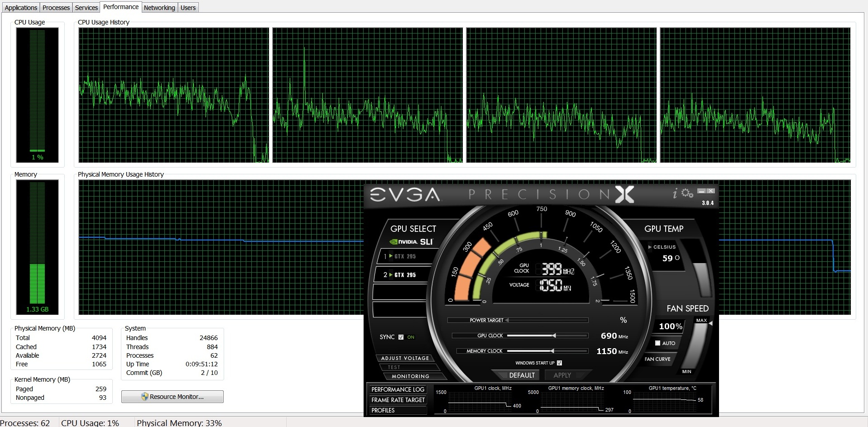Toggle Windows Start Up checkbox
Image resolution: width=868 pixels, height=427 pixels.
[x=560, y=363]
